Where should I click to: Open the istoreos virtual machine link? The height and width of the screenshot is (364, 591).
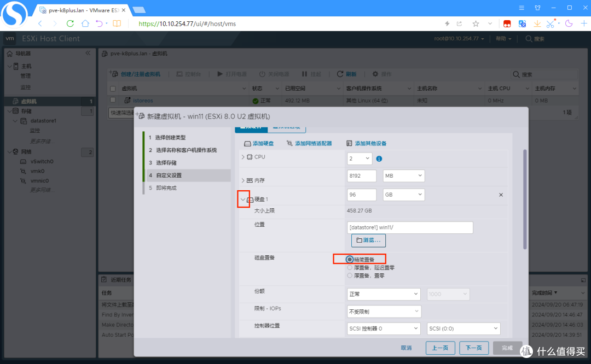tap(143, 101)
